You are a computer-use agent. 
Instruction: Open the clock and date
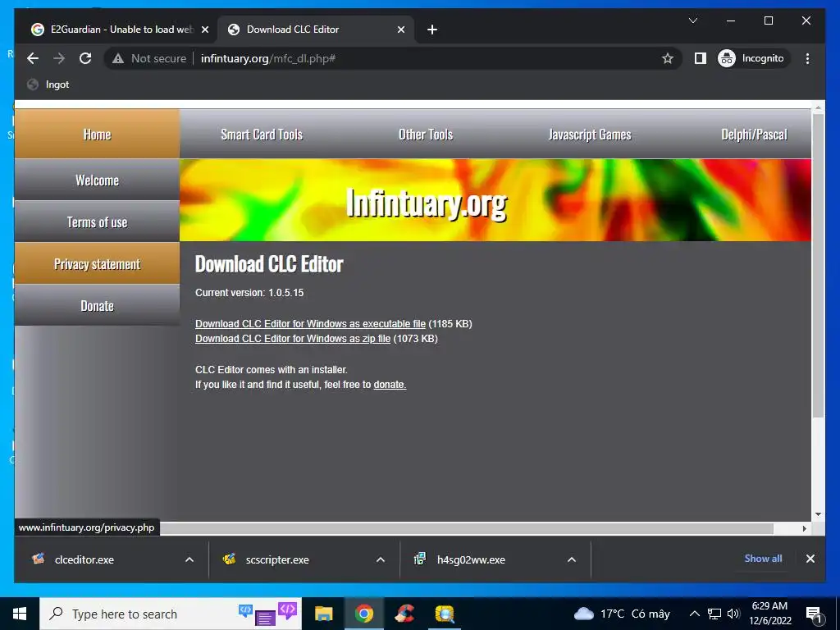click(x=769, y=614)
